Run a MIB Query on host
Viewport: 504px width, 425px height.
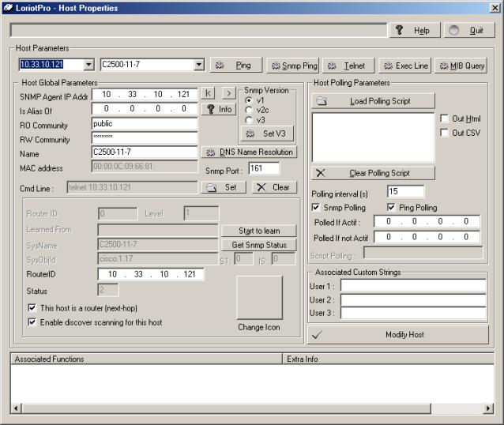461,66
